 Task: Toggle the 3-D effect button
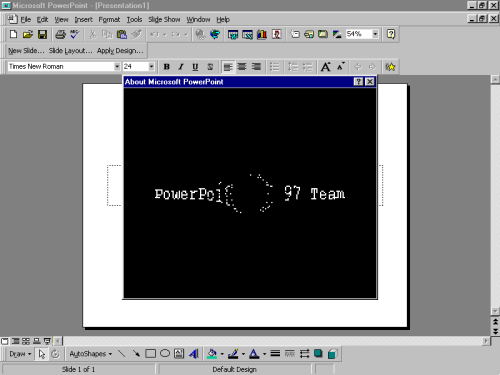coord(332,354)
